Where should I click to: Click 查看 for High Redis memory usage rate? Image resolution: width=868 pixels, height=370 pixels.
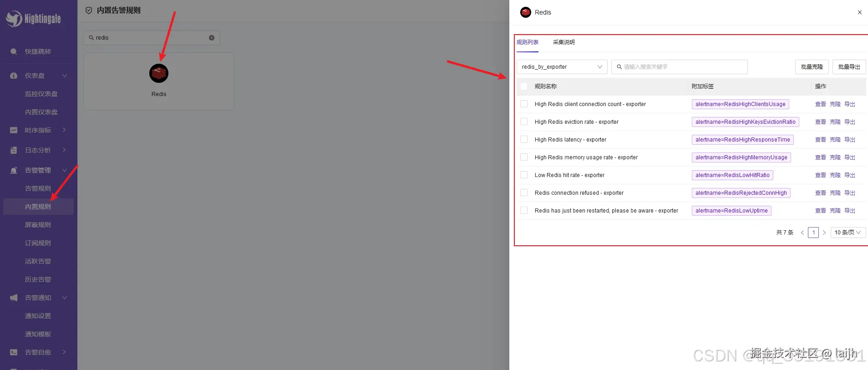tap(821, 157)
